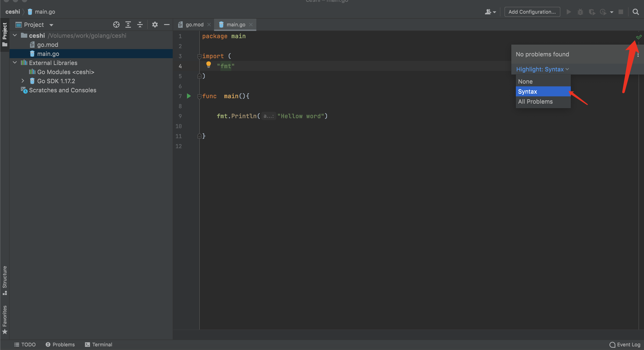The image size is (644, 350).
Task: Expand the Go SDK 1.17.2 node
Action: point(23,81)
